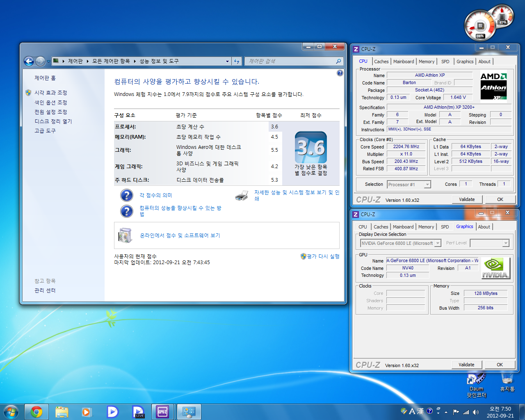525x420 pixels.
Task: Open '디스크 정리 열기' in the left sidebar
Action: pyautogui.click(x=53, y=121)
